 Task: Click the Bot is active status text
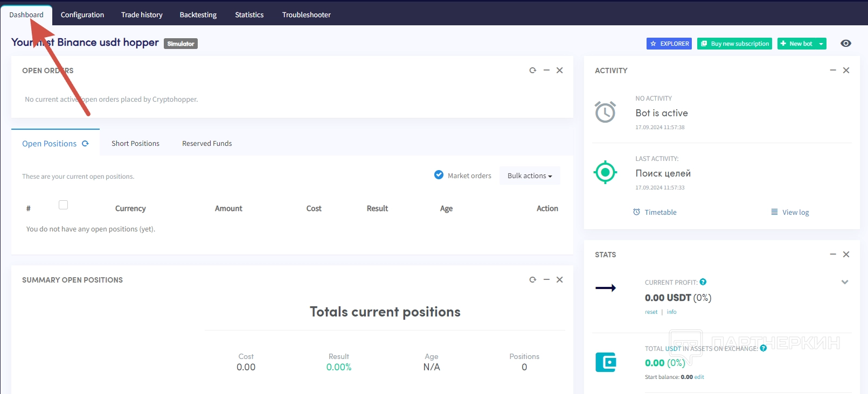click(x=662, y=113)
